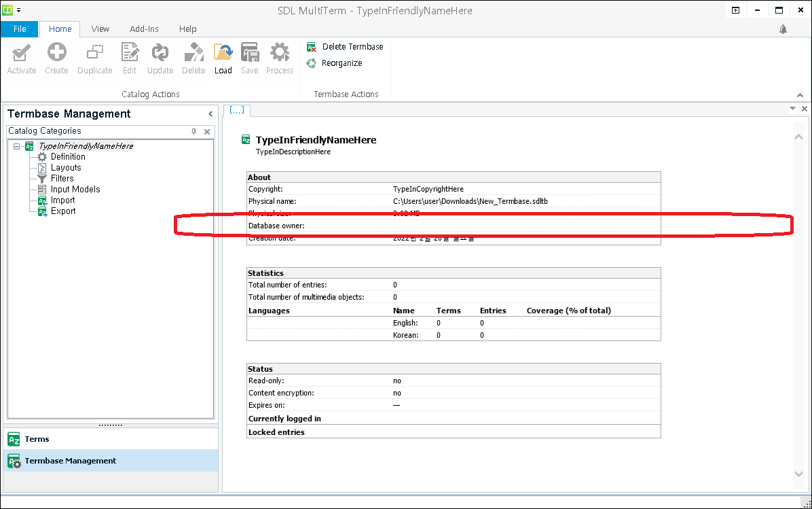Click the TypeInCopyrightHere value
The height and width of the screenshot is (509, 812).
tap(428, 189)
